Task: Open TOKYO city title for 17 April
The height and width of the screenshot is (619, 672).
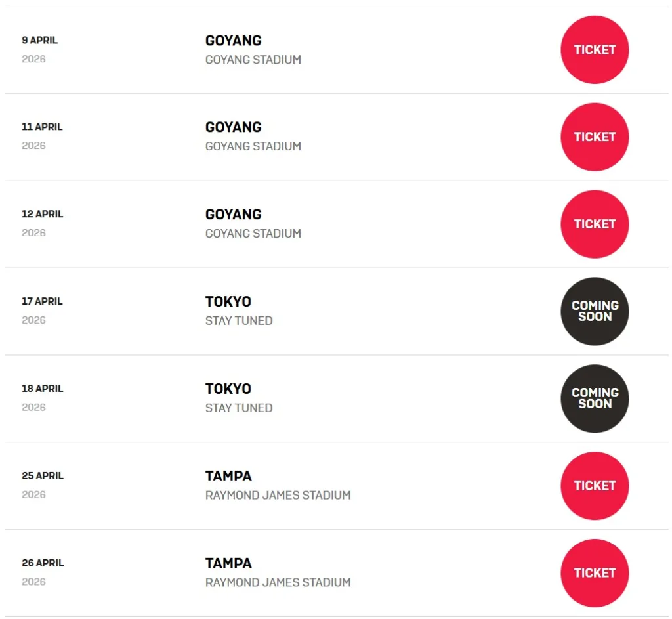Action: tap(228, 302)
